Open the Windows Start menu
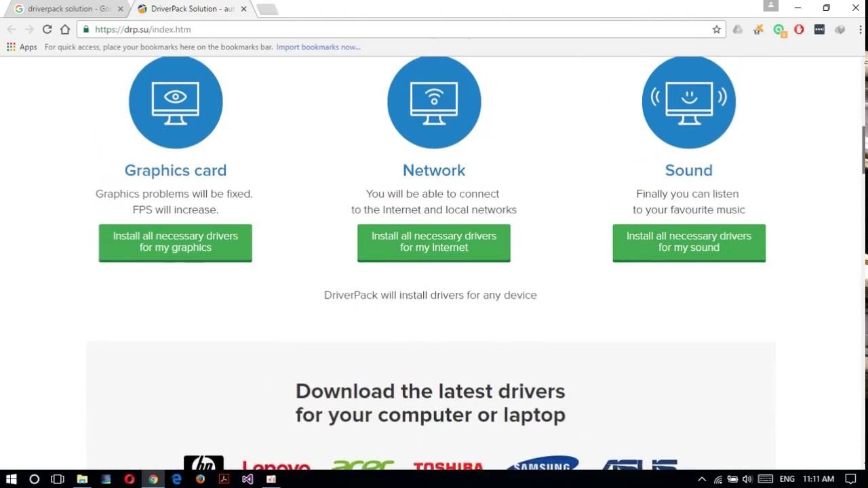The width and height of the screenshot is (868, 488). coord(12,479)
